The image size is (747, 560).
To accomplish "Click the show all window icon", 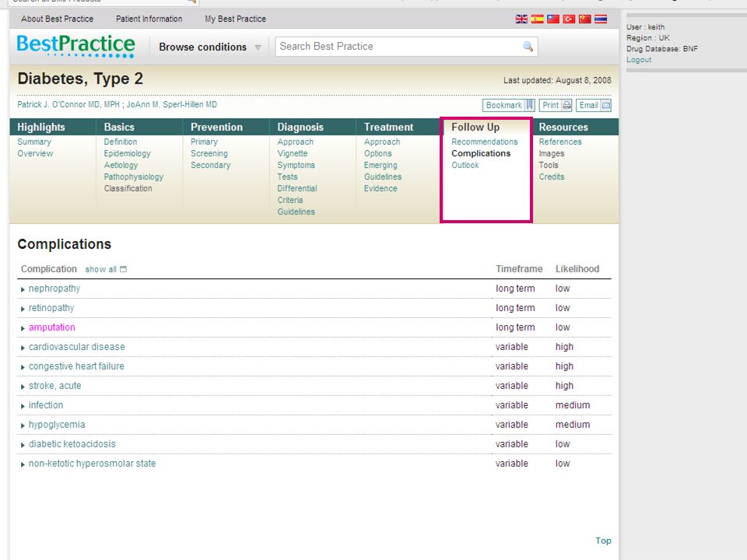I will (x=124, y=269).
